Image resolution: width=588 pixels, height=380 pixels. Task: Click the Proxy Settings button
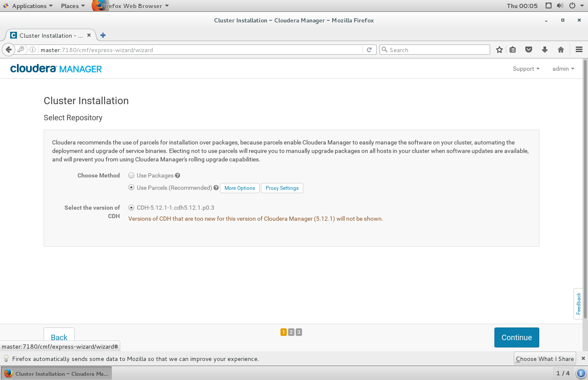coord(282,188)
